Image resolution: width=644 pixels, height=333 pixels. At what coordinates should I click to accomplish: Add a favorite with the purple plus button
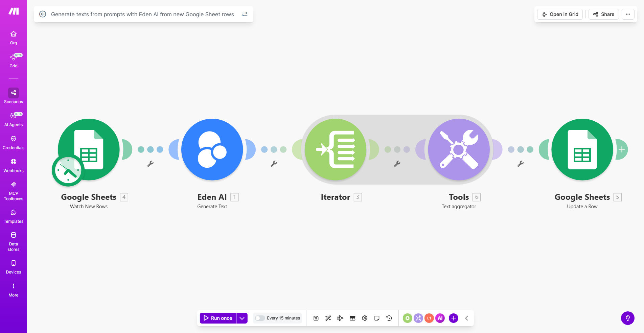click(454, 318)
